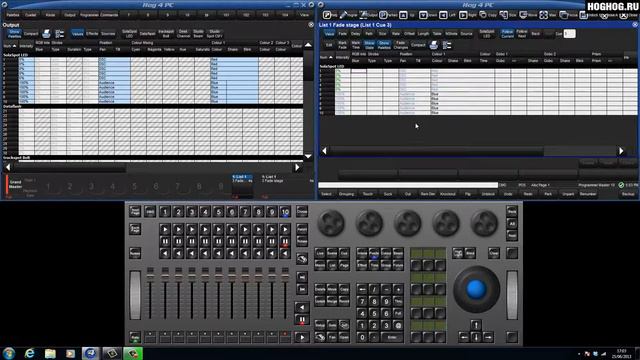This screenshot has width=640, height=360.
Task: Click the scroll-left arrow of the cue editor
Action: pyautogui.click(x=324, y=151)
